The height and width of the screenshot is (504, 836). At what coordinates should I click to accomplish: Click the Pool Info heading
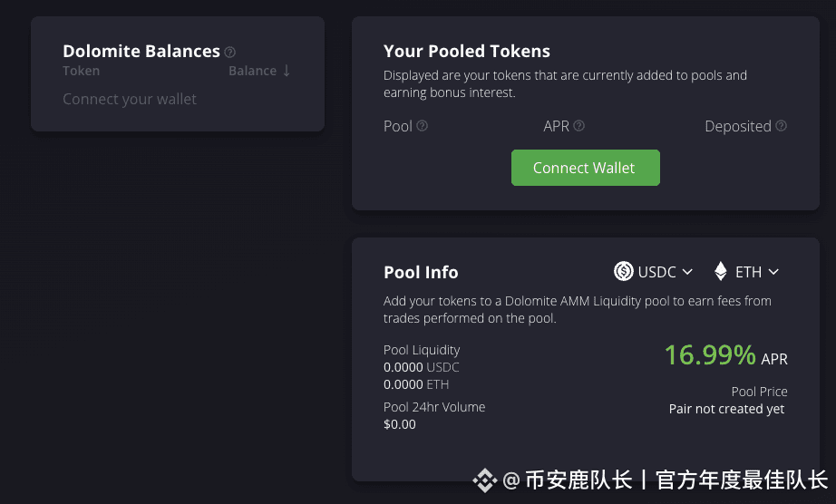pos(421,272)
